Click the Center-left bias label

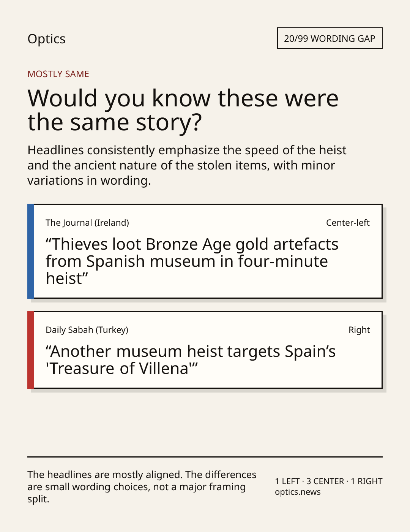pos(348,223)
